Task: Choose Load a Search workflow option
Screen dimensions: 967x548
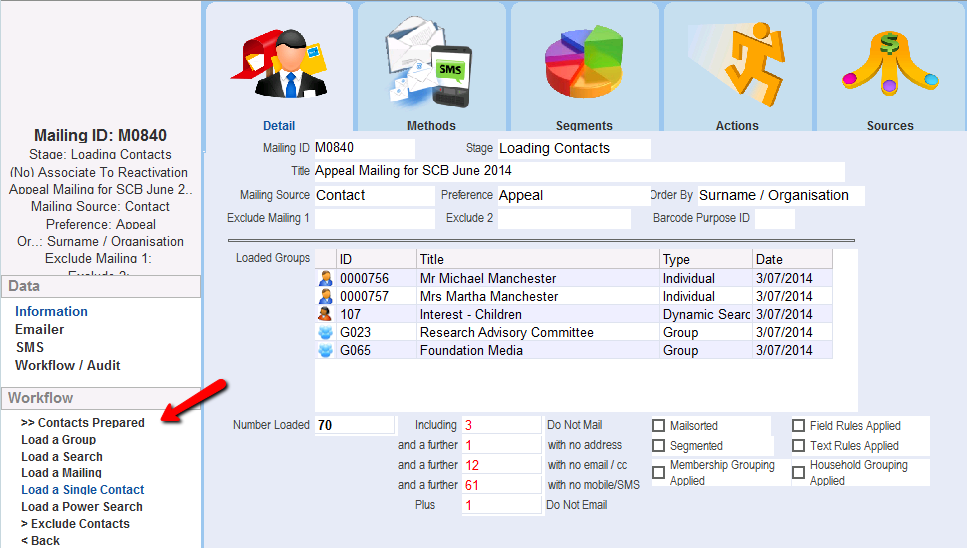Action: 62,457
